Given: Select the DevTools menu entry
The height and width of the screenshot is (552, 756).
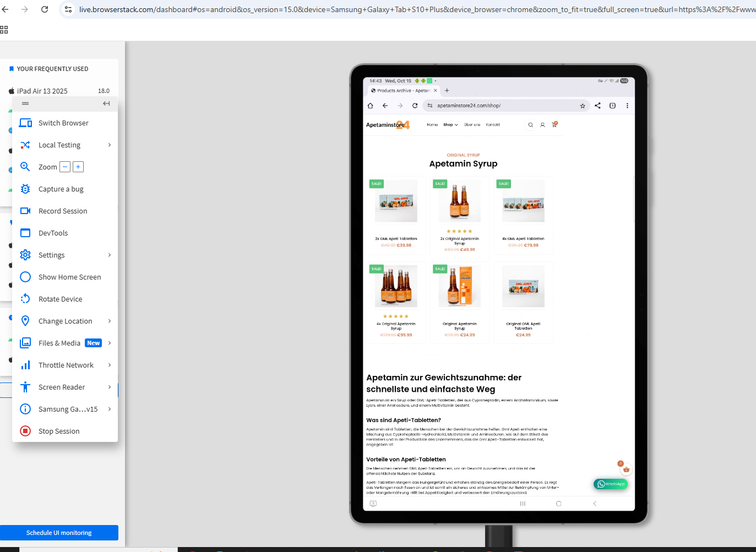Looking at the screenshot, I should (x=53, y=233).
